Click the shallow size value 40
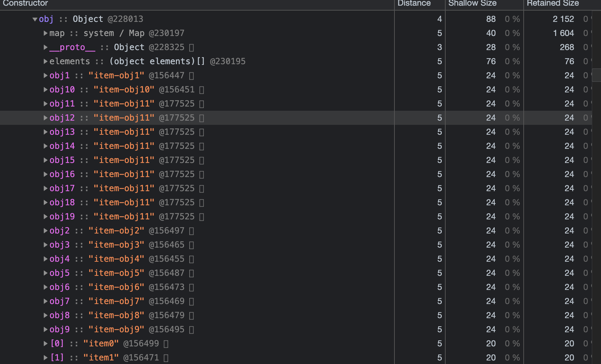The image size is (601, 364). coord(491,33)
